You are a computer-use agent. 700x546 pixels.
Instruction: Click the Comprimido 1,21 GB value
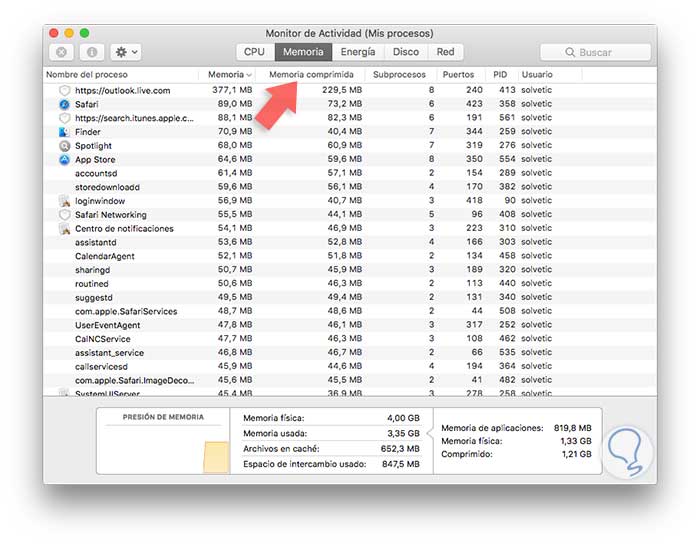click(576, 454)
